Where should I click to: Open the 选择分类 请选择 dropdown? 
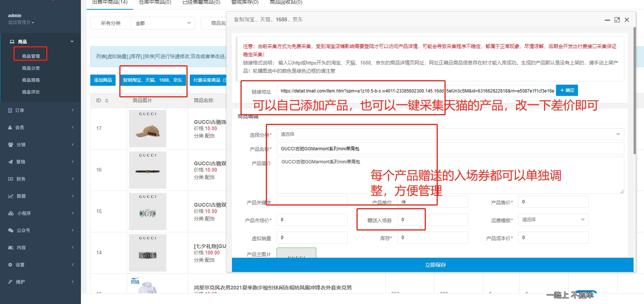(x=450, y=134)
